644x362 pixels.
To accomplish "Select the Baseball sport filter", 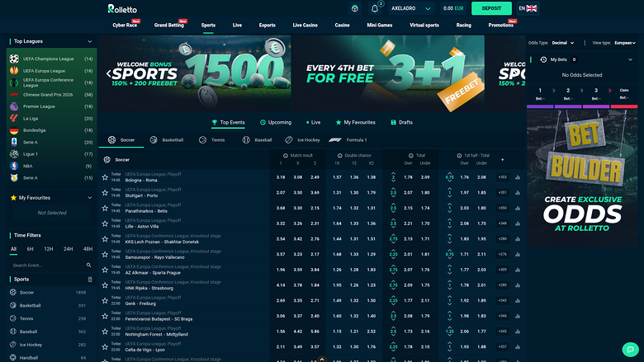I will [257, 140].
